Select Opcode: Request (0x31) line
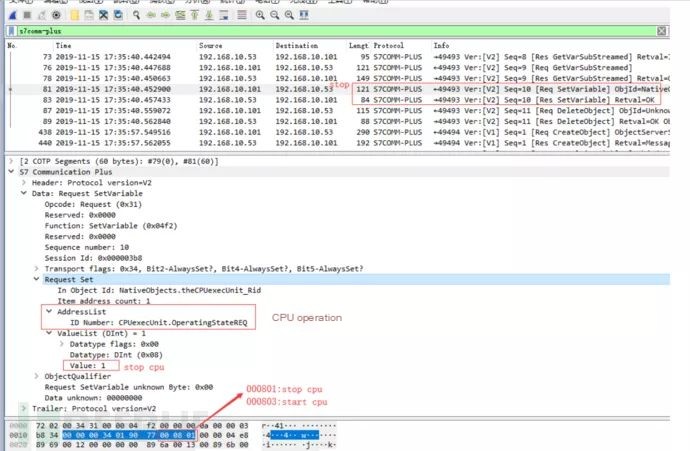The image size is (690, 451). pyautogui.click(x=93, y=204)
